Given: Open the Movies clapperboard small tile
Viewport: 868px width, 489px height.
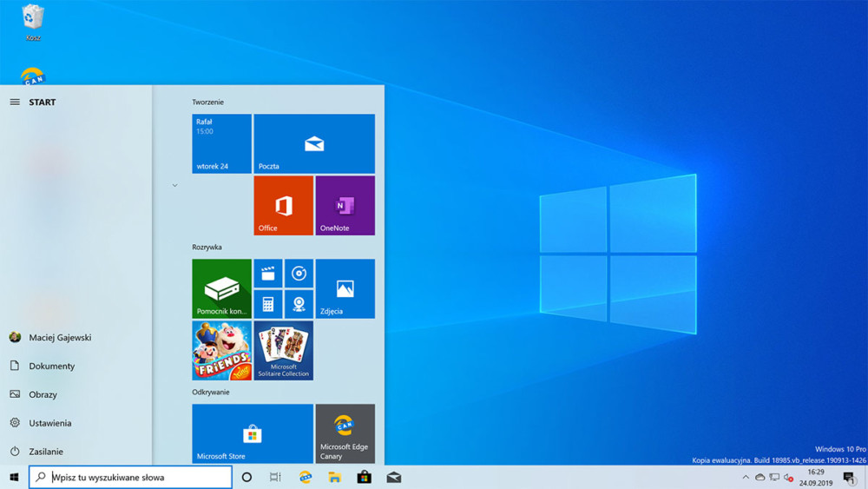Looking at the screenshot, I should 268,274.
